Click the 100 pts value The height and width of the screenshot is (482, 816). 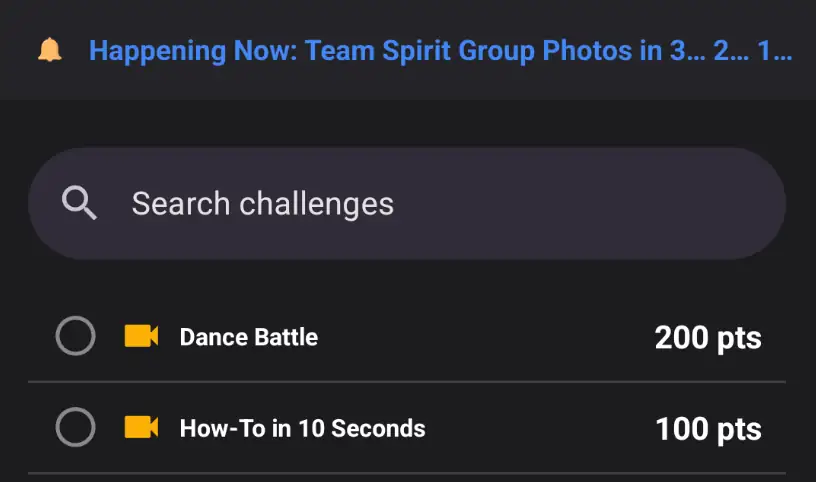(x=708, y=430)
